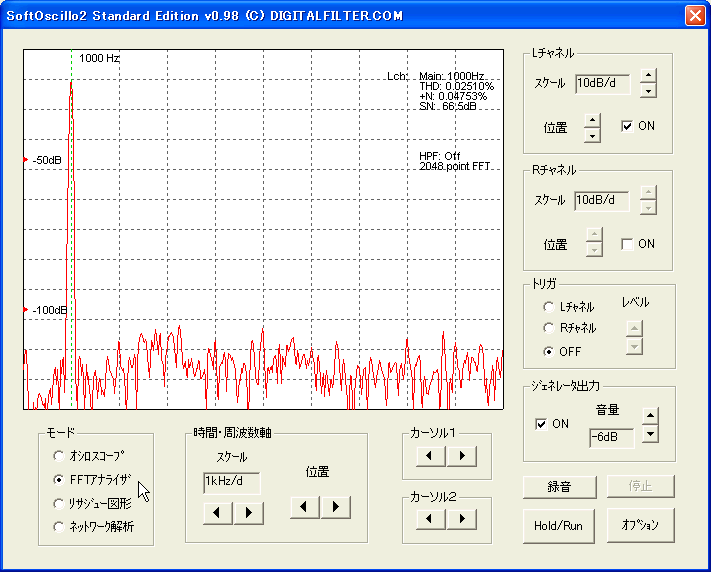Increase the L channel scale with up arrow

click(648, 75)
